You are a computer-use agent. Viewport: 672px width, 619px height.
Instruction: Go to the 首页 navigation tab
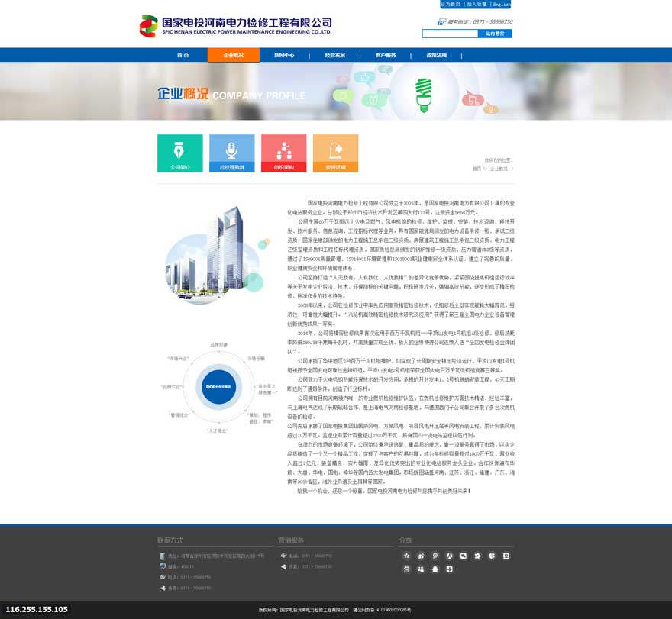pyautogui.click(x=183, y=55)
